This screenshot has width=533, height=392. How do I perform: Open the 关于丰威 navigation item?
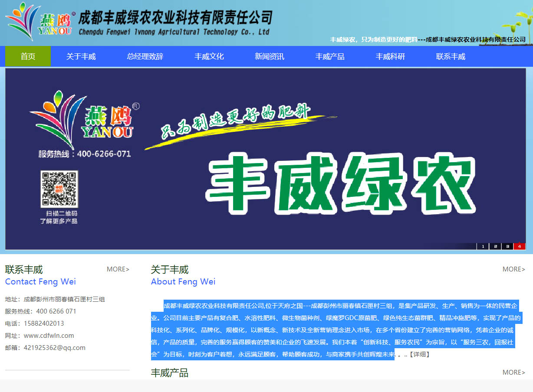[x=81, y=56]
